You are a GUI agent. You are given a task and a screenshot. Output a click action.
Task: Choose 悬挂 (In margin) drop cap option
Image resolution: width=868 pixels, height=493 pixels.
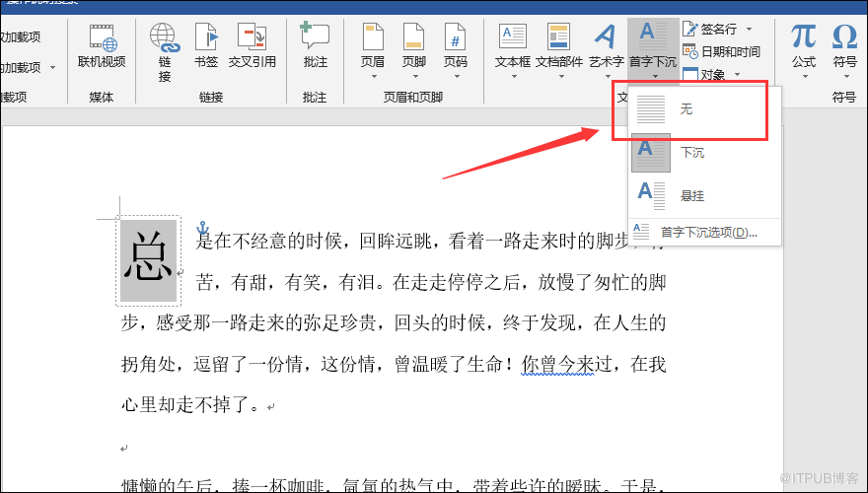(691, 196)
